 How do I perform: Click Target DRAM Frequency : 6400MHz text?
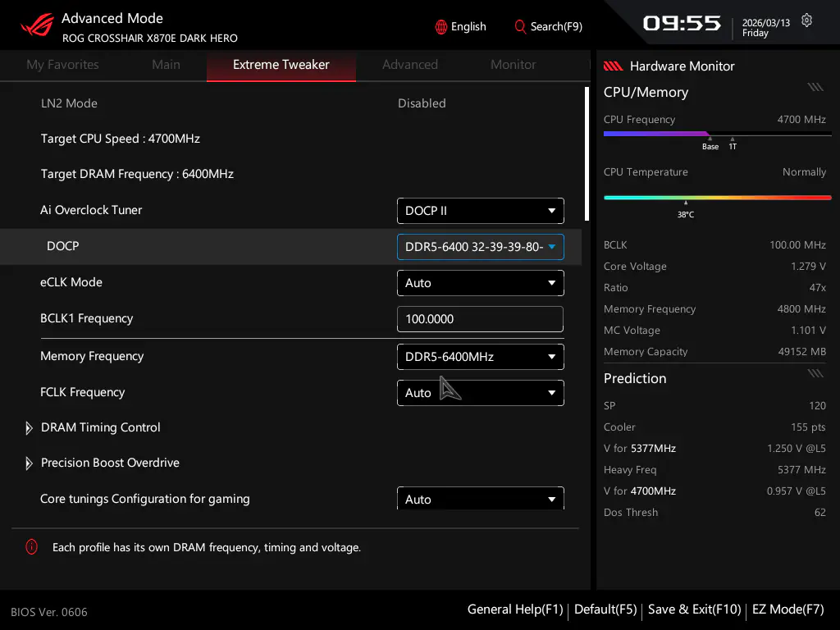(x=137, y=174)
